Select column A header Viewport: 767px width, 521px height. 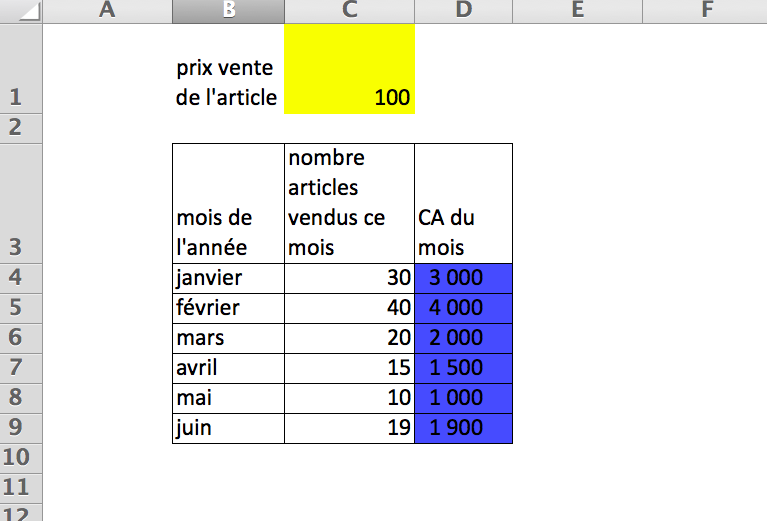[107, 11]
